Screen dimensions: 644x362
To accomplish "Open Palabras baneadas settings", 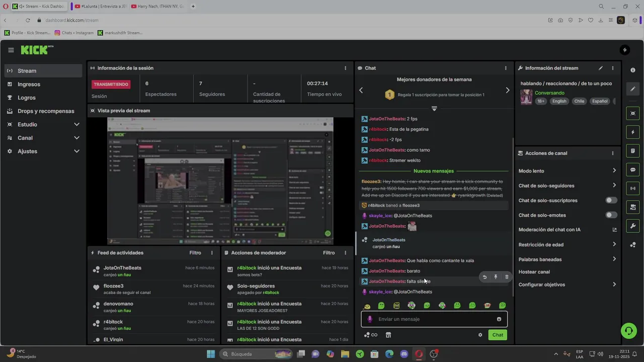I will point(568,259).
